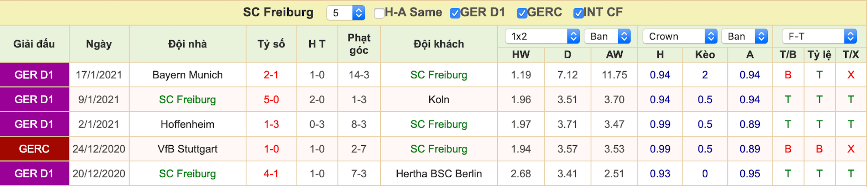Image resolution: width=868 pixels, height=187 pixels.
Task: Toggle the INT CF checkbox
Action: pos(578,13)
